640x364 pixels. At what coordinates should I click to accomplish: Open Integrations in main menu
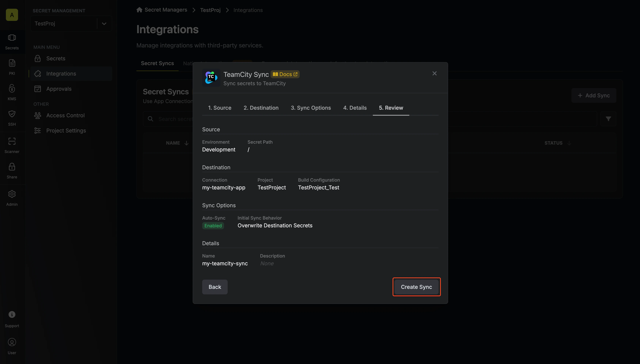click(71, 73)
